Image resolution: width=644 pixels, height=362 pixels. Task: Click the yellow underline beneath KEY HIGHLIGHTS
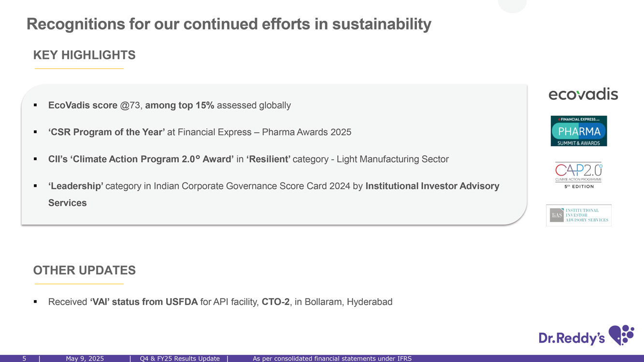[x=79, y=69]
